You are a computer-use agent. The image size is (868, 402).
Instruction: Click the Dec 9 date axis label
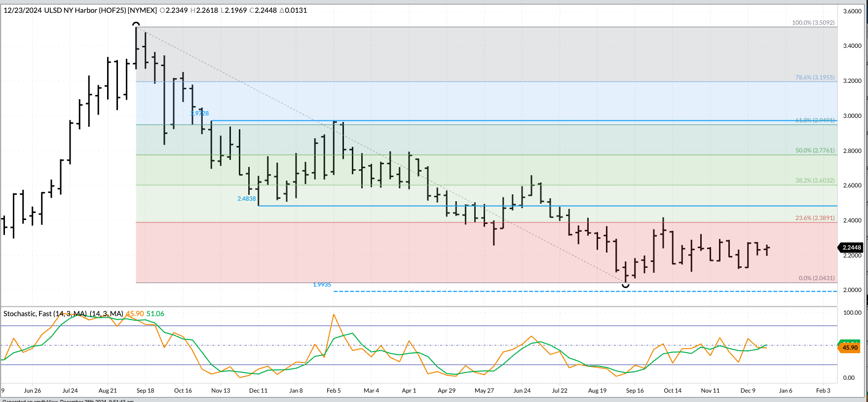click(748, 391)
